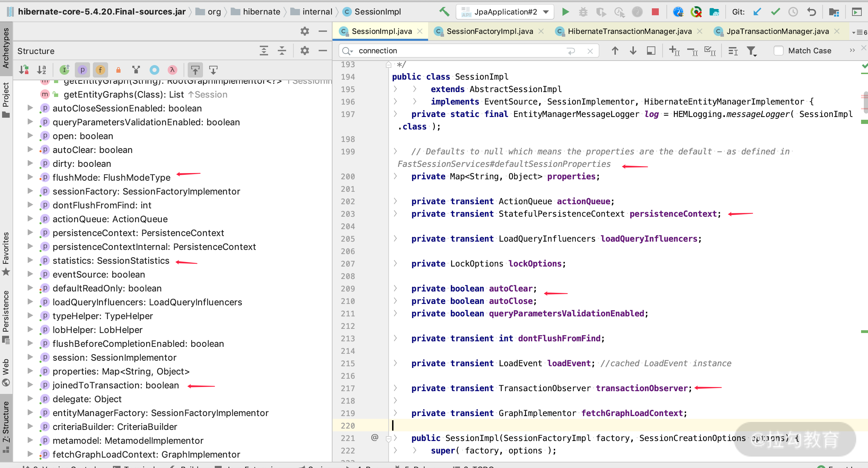Rollback changes with the Git undo icon

pos(811,11)
